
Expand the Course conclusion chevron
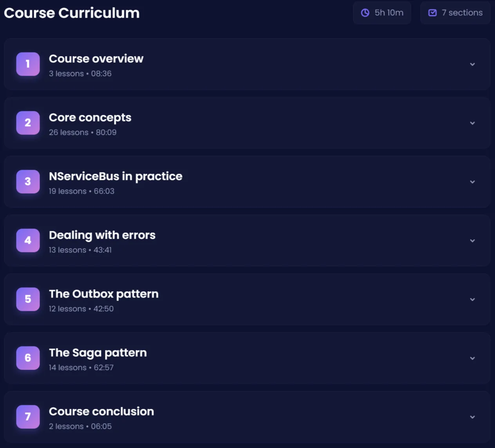pos(472,417)
